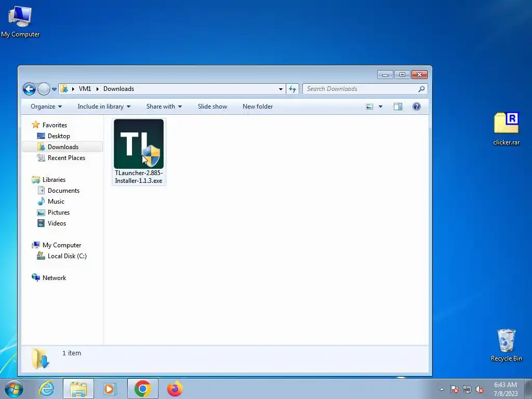Open Windows Media Player from taskbar
This screenshot has width=532, height=399.
click(110, 389)
